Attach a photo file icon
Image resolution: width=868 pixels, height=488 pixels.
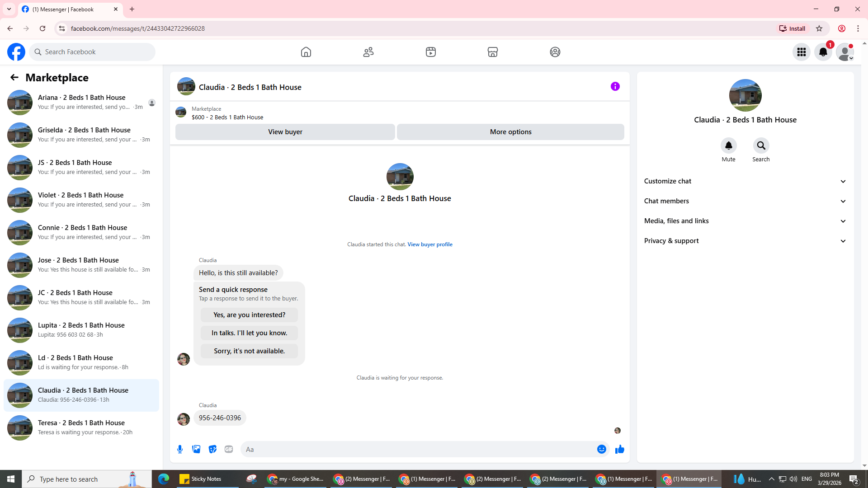(x=196, y=449)
